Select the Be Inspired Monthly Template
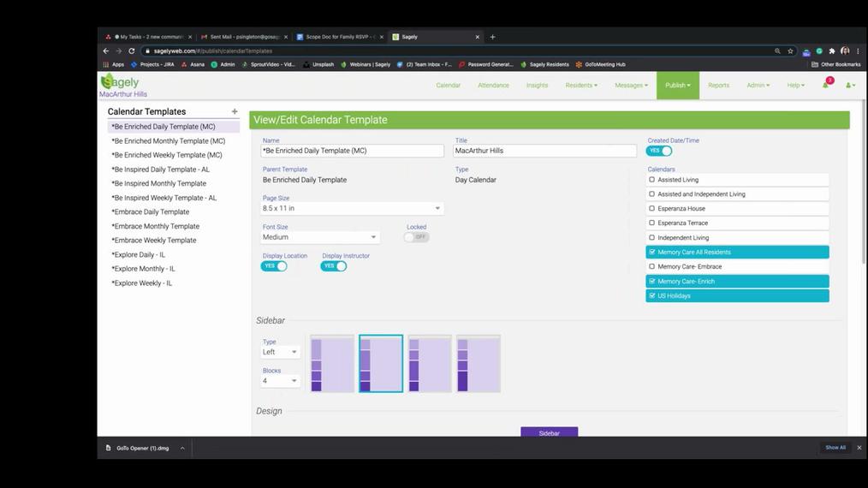Screen dimensions: 868x488 coord(159,183)
